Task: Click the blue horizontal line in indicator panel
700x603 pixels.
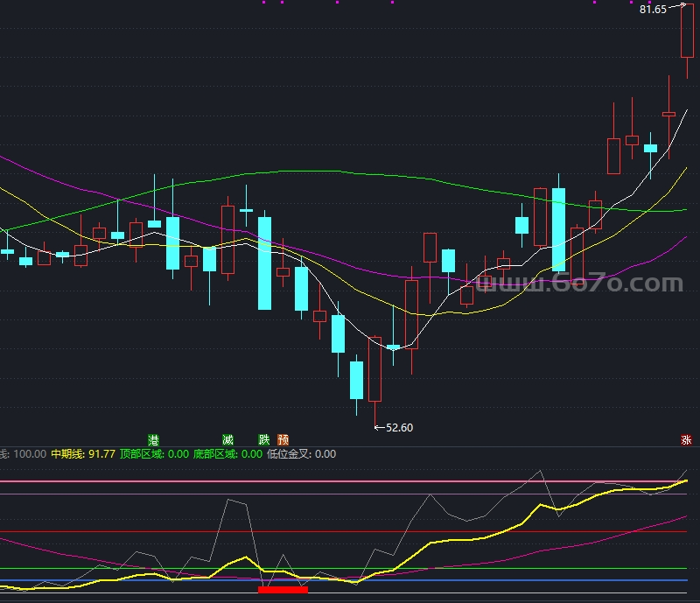Action: coord(343,580)
